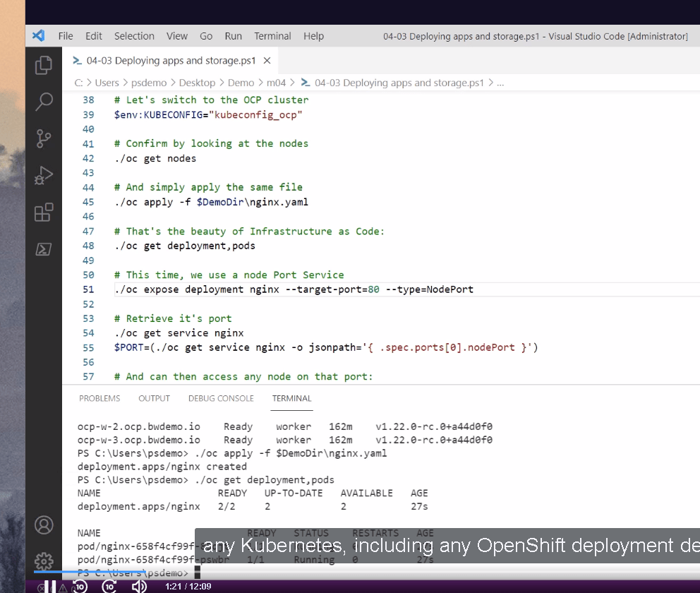Select the 04-03 Deploying apps and storage.ps1 tab
Image resolution: width=700 pixels, height=593 pixels.
tap(171, 61)
